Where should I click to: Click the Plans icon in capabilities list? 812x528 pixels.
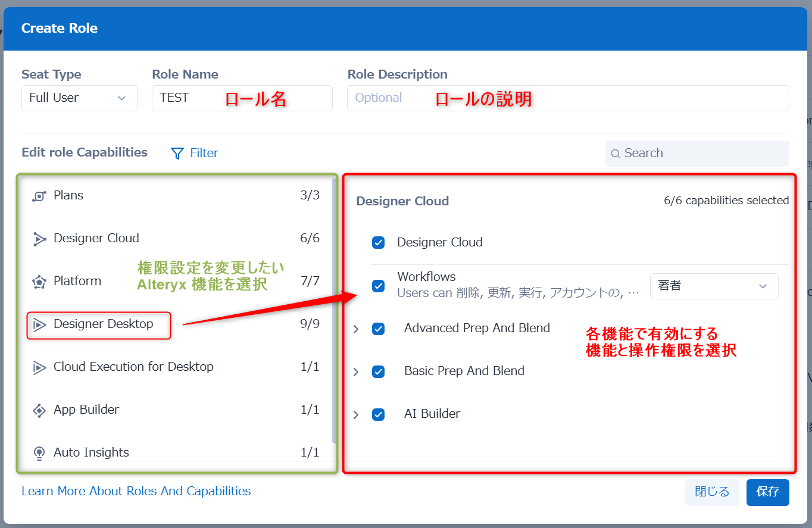click(x=39, y=196)
